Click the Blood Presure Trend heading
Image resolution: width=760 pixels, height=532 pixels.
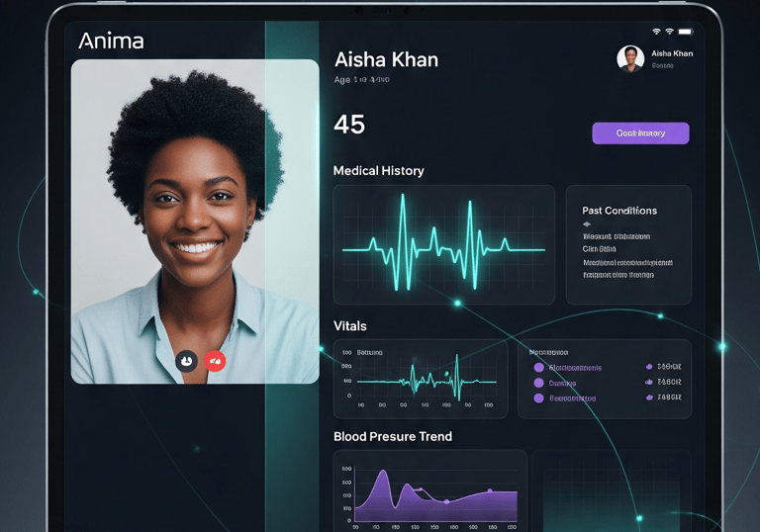point(393,436)
